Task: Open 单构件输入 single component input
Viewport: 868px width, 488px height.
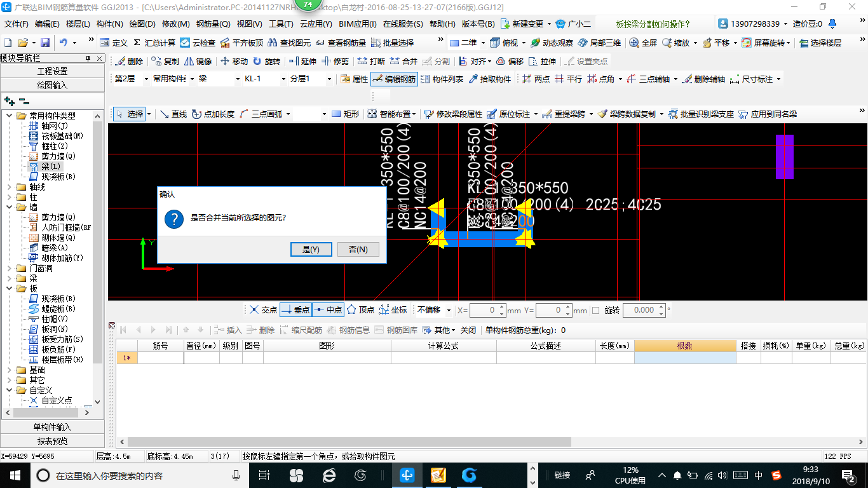Action: [52, 427]
